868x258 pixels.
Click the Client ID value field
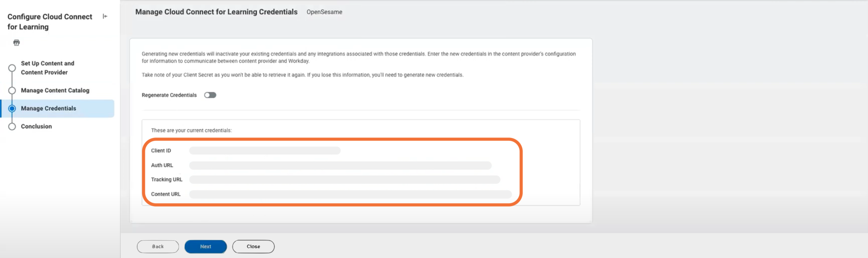point(265,150)
